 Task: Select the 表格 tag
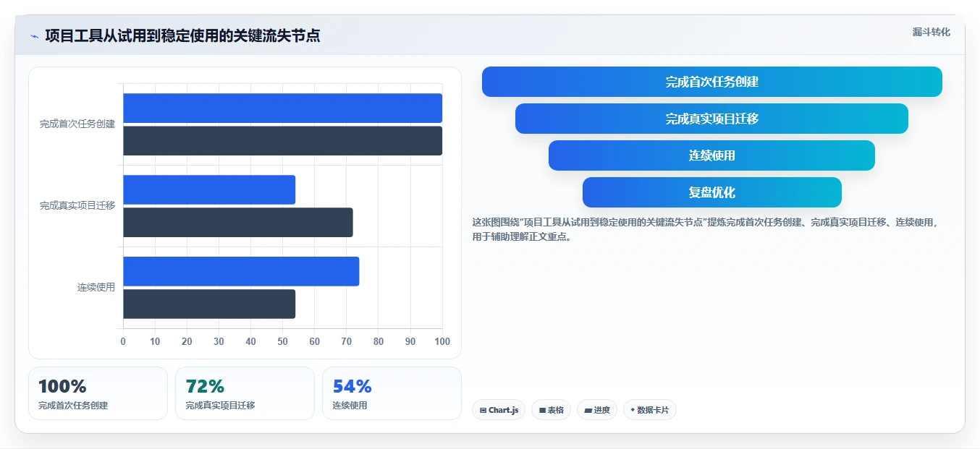point(551,410)
